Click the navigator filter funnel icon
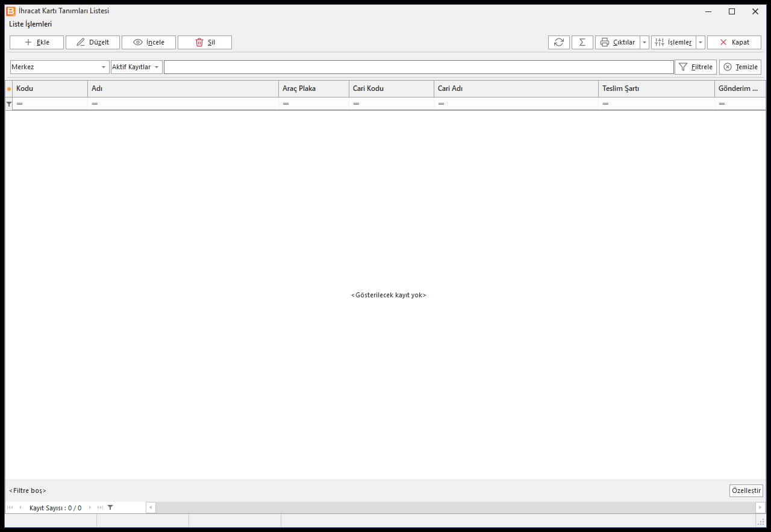771x532 pixels. pos(110,507)
